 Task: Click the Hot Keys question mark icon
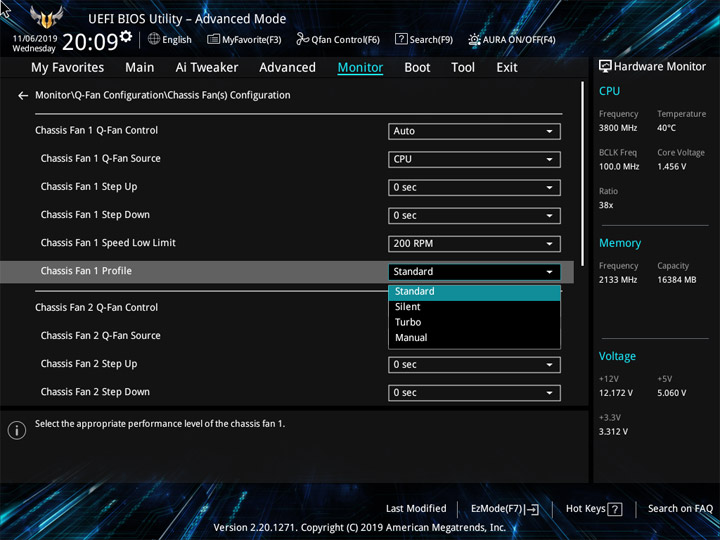[x=614, y=509]
